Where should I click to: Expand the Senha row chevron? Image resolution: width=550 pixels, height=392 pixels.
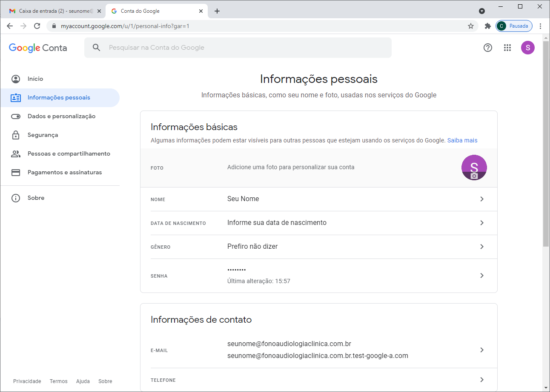click(482, 276)
